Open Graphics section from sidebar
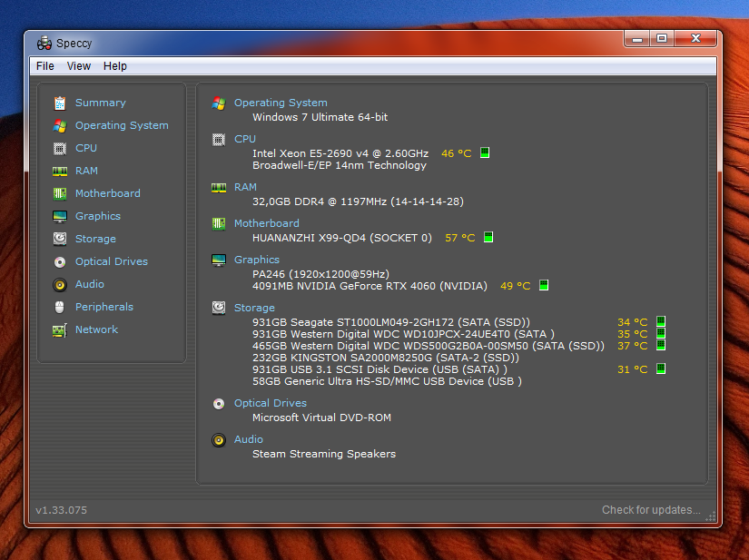 [x=98, y=216]
